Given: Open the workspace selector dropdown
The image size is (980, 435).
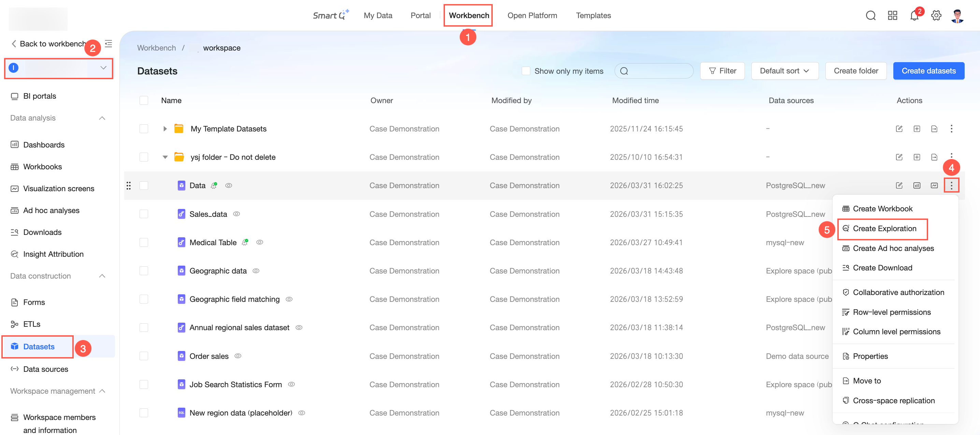Looking at the screenshot, I should 59,68.
